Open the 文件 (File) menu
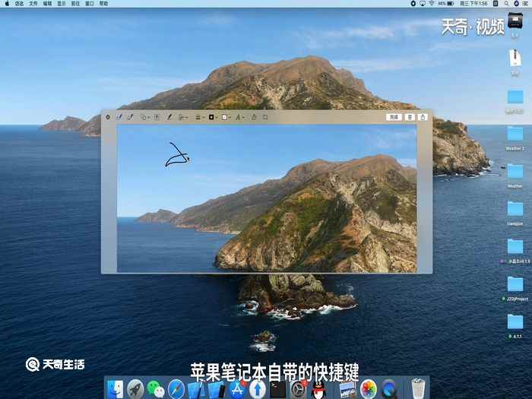The image size is (532, 399). pyautogui.click(x=33, y=3)
